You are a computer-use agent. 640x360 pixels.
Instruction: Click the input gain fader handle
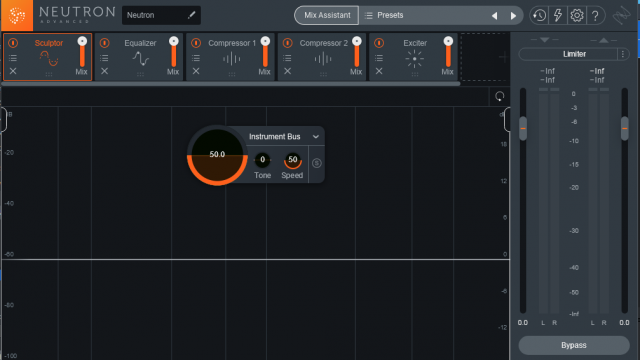[x=523, y=129]
